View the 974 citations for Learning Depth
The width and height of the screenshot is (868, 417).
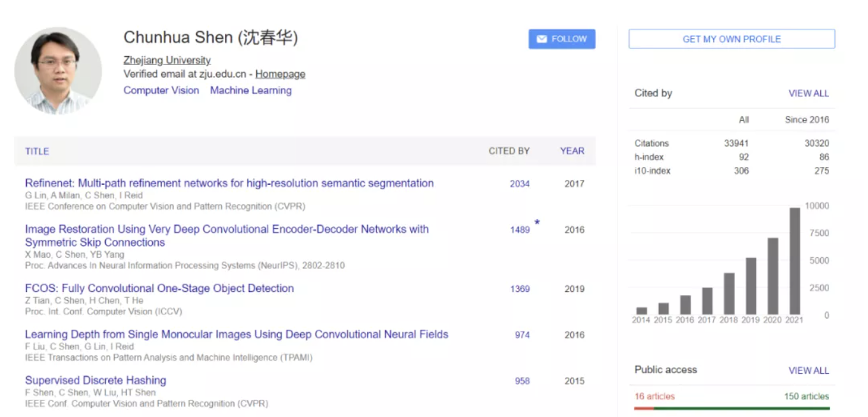pyautogui.click(x=522, y=335)
